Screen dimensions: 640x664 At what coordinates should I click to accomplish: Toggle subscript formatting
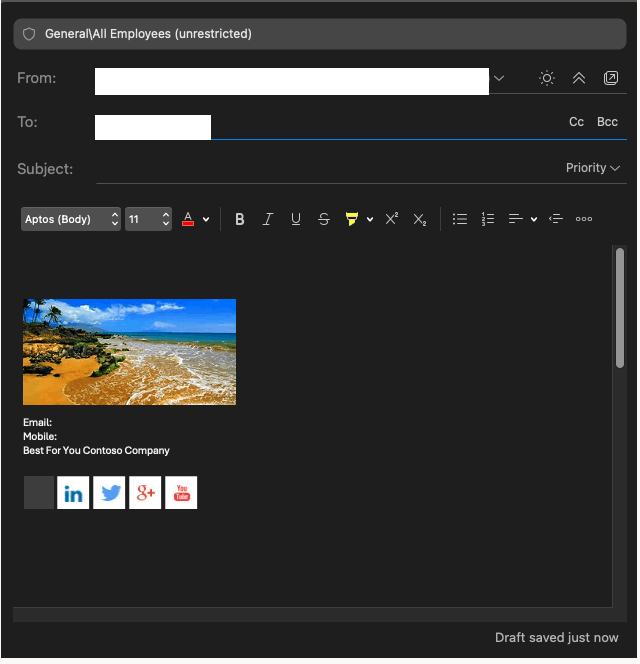420,219
